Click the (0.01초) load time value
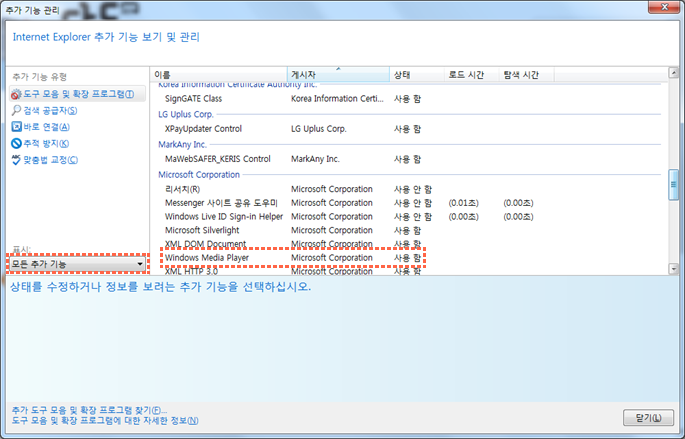 (x=464, y=203)
